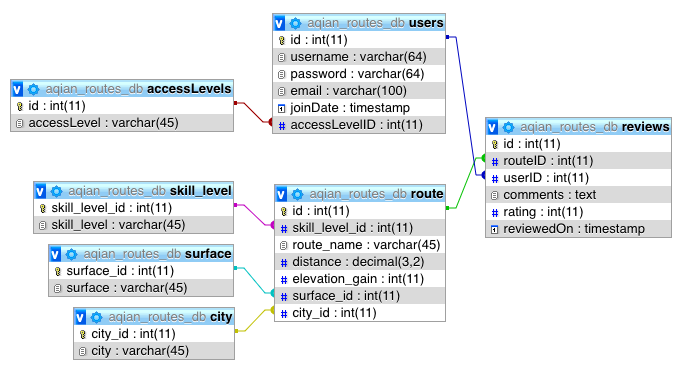Select the reviews table title

pos(595,127)
